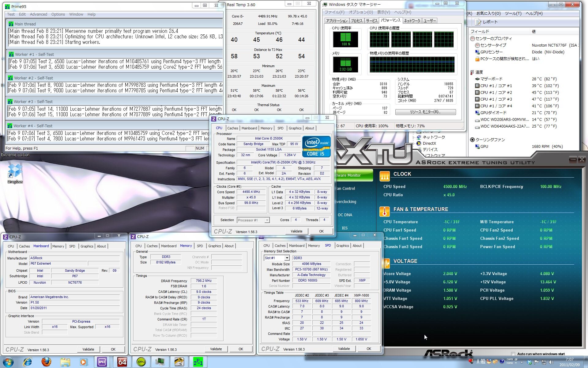Expand the DirectX tree node

[414, 144]
